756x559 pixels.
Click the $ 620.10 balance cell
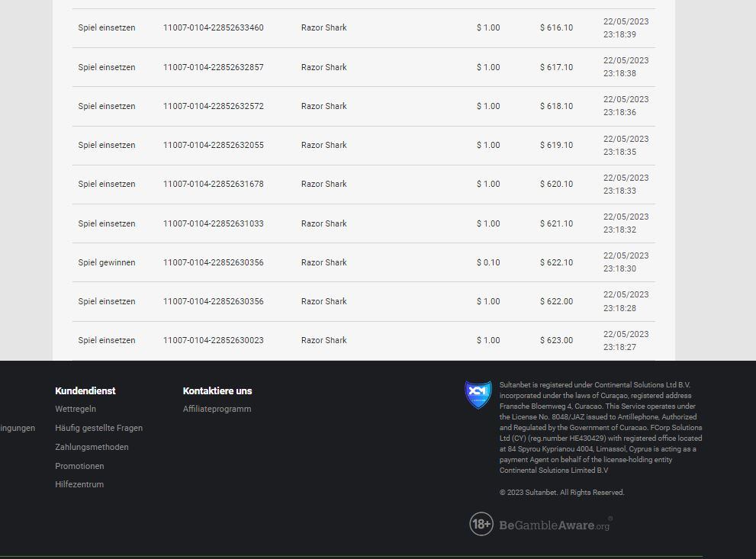556,184
